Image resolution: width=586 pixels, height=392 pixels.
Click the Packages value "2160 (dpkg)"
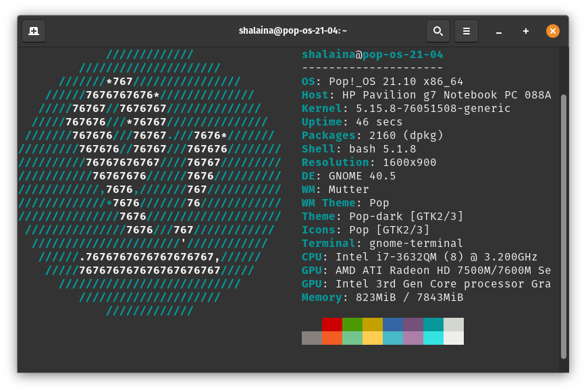pos(406,135)
